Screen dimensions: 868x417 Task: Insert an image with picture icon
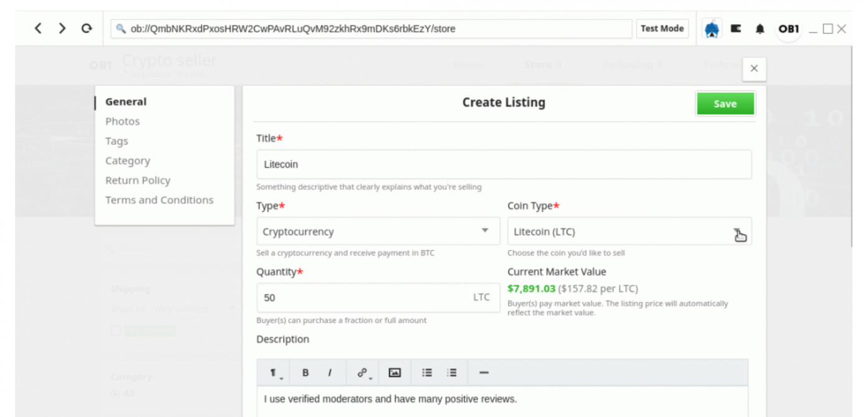click(x=394, y=373)
